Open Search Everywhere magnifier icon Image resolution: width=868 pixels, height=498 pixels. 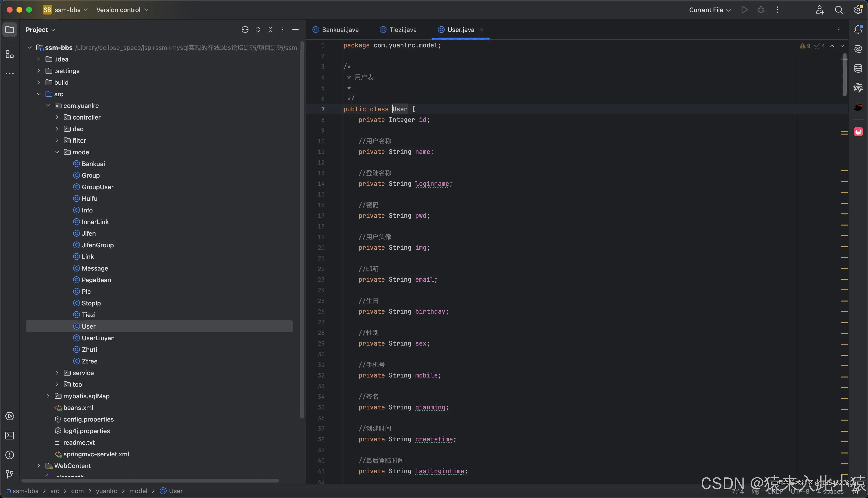838,10
